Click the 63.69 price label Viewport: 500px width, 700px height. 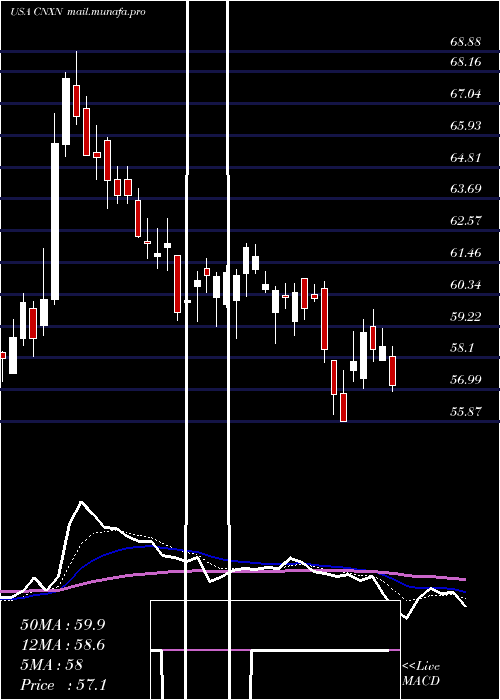466,188
